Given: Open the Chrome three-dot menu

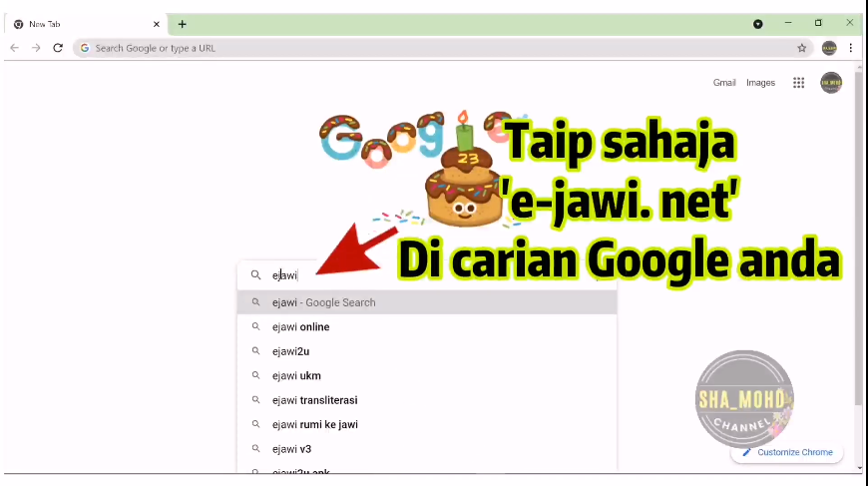Looking at the screenshot, I should pos(851,48).
